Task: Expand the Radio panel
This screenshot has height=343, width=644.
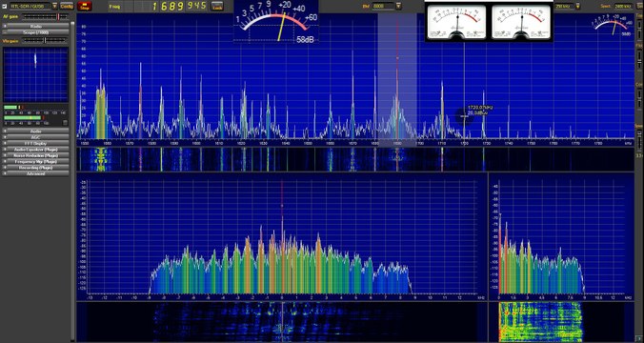Action: click(36, 26)
